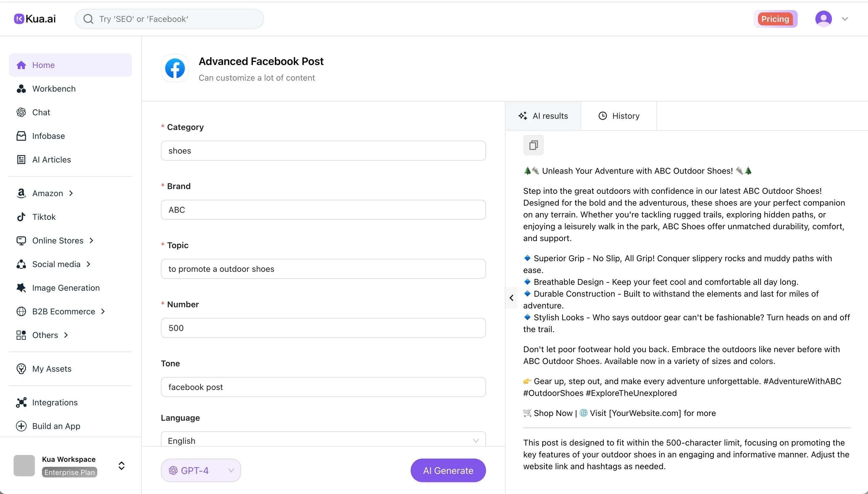Open My Assets

[52, 368]
